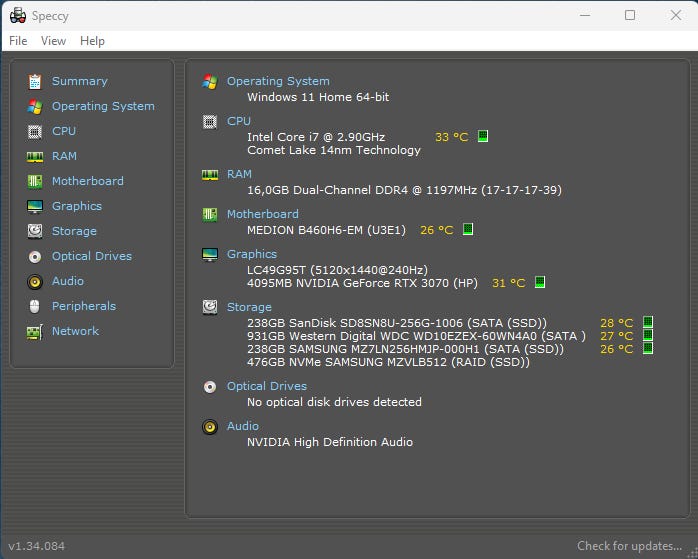The height and width of the screenshot is (559, 698).
Task: Click the temperature icon beside Samsung SATA 26 °C
Action: pos(648,348)
